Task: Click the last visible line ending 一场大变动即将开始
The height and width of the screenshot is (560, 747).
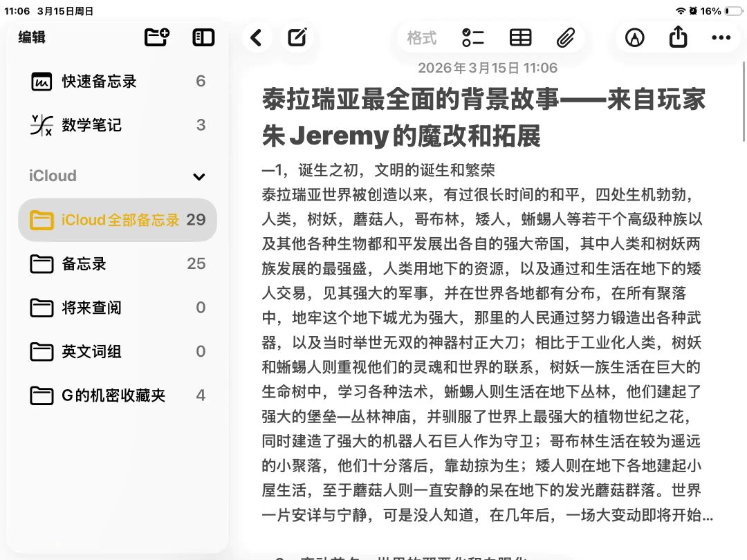Action: tap(488, 515)
